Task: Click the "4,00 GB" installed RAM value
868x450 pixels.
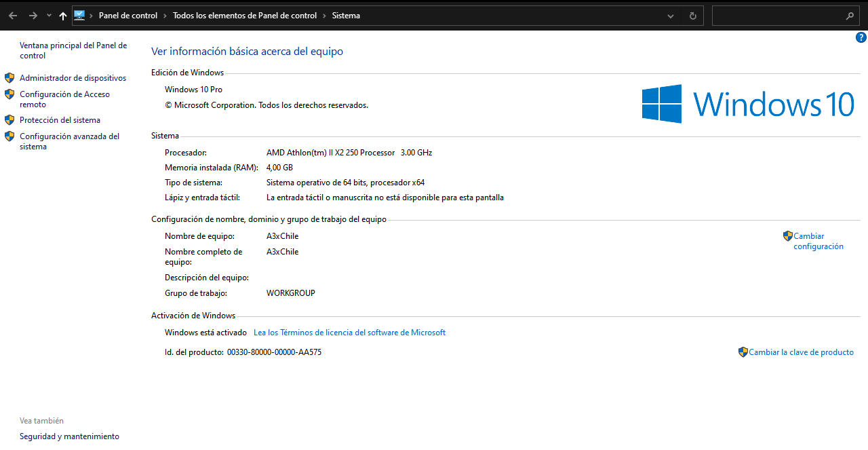Action: (x=279, y=168)
